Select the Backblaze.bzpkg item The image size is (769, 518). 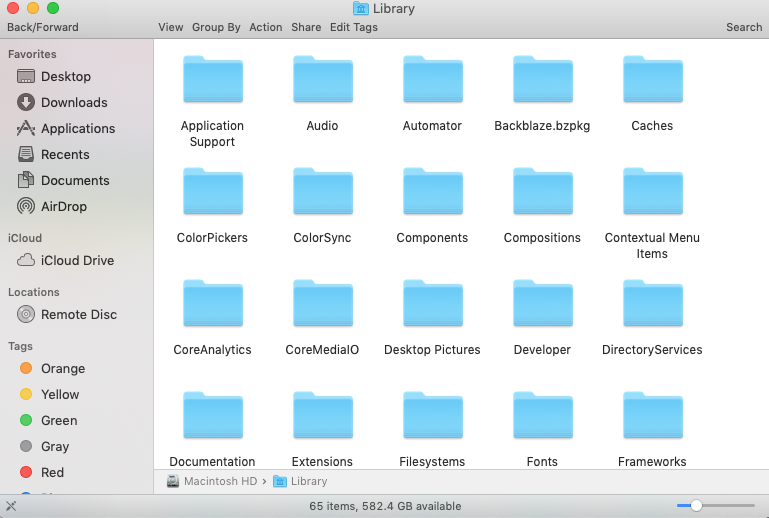[x=542, y=79]
